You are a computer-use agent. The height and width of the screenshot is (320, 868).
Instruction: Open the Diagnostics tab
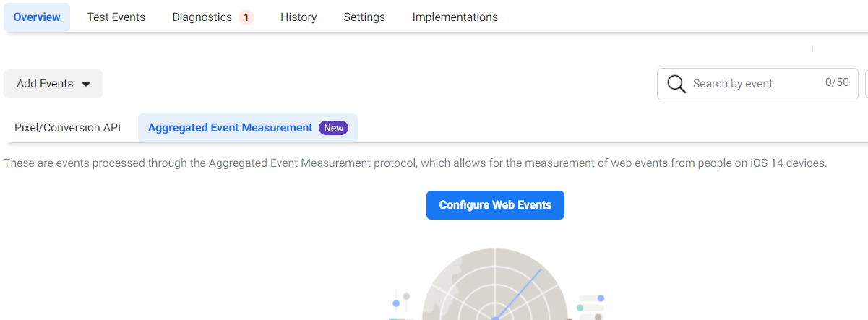tap(213, 17)
